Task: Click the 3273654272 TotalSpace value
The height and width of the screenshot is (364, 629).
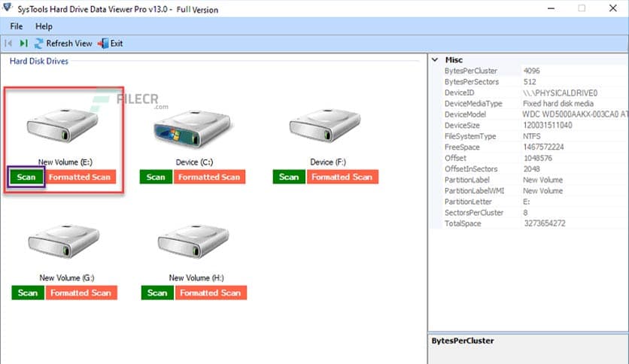Action: (x=545, y=223)
